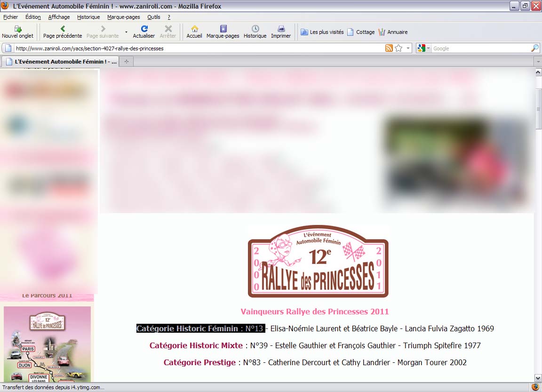The image size is (542, 392).
Task: Open the list all tabs dropdown
Action: (x=538, y=62)
